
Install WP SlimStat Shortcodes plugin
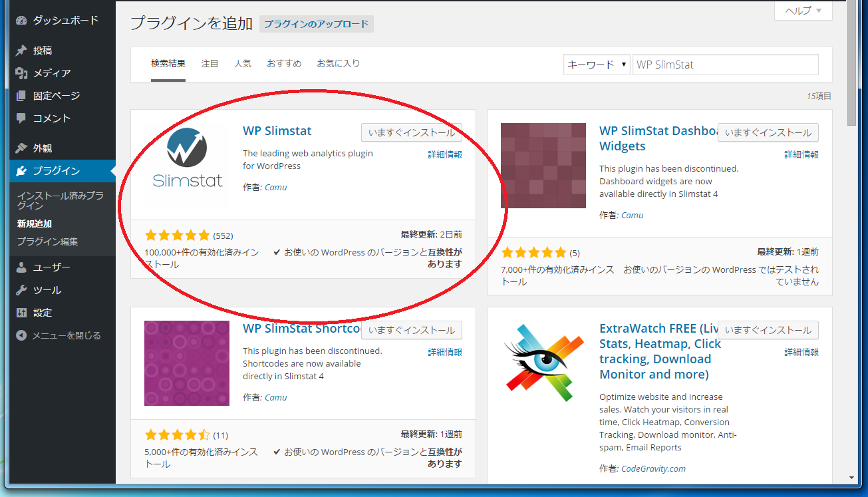point(412,330)
